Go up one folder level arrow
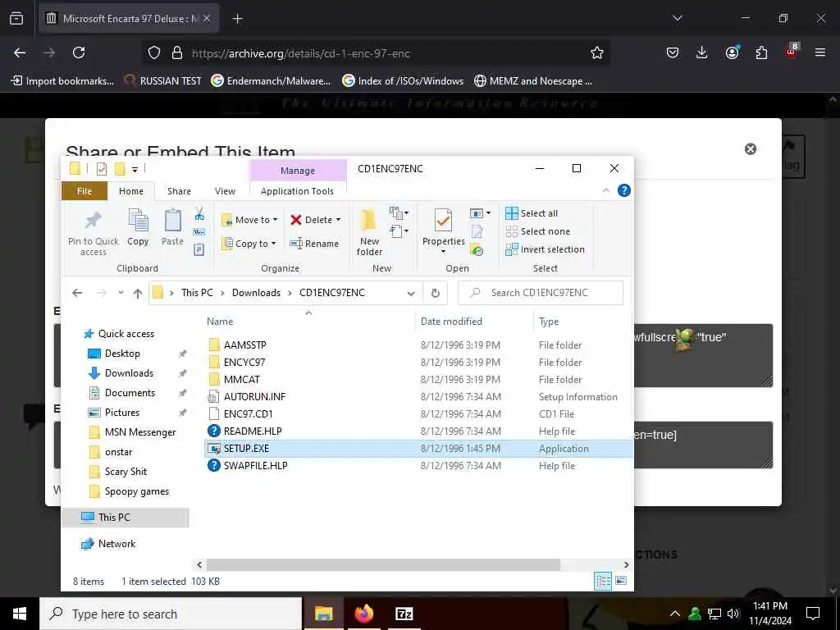Image resolution: width=840 pixels, height=630 pixels. [138, 293]
